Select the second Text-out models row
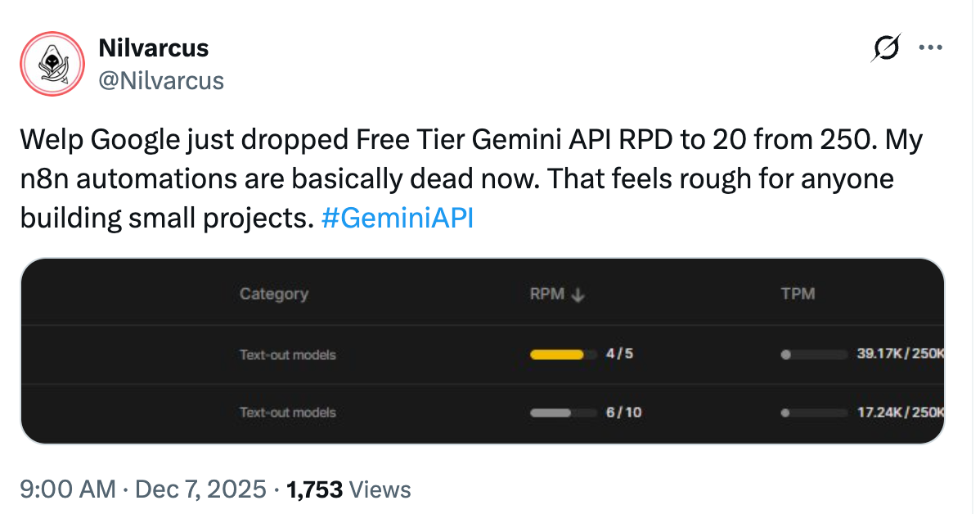The image size is (980, 514). [x=287, y=413]
